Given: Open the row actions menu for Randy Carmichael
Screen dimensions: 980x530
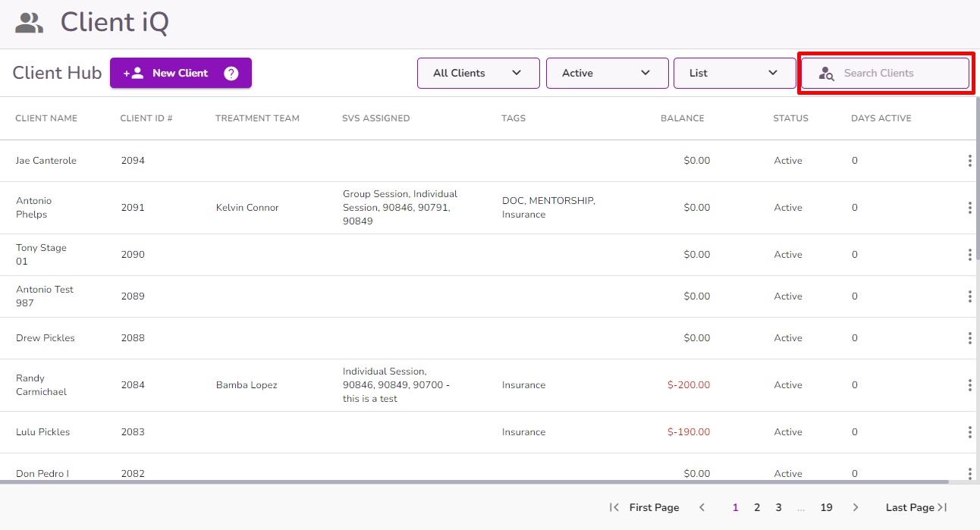Looking at the screenshot, I should (969, 384).
